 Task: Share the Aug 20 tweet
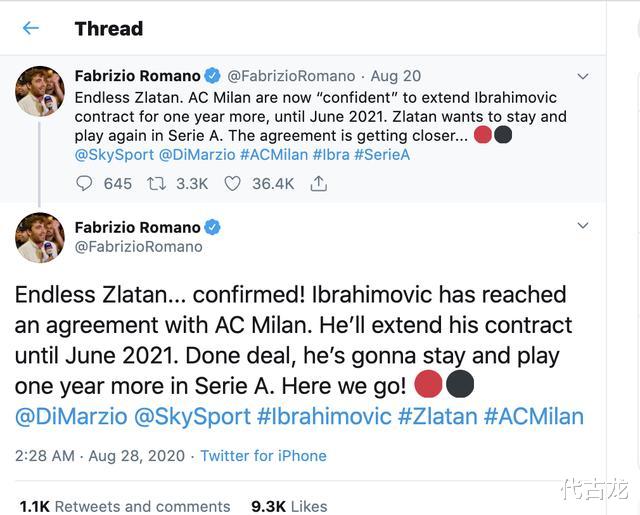(319, 183)
